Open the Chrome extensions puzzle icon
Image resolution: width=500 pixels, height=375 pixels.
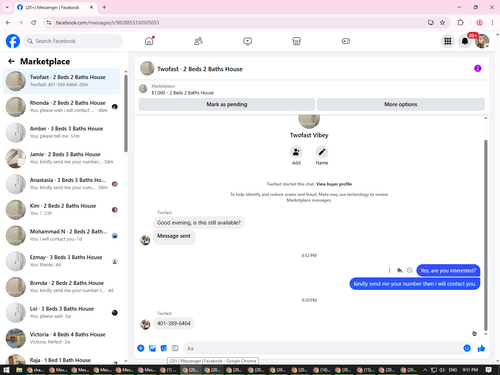pos(460,23)
